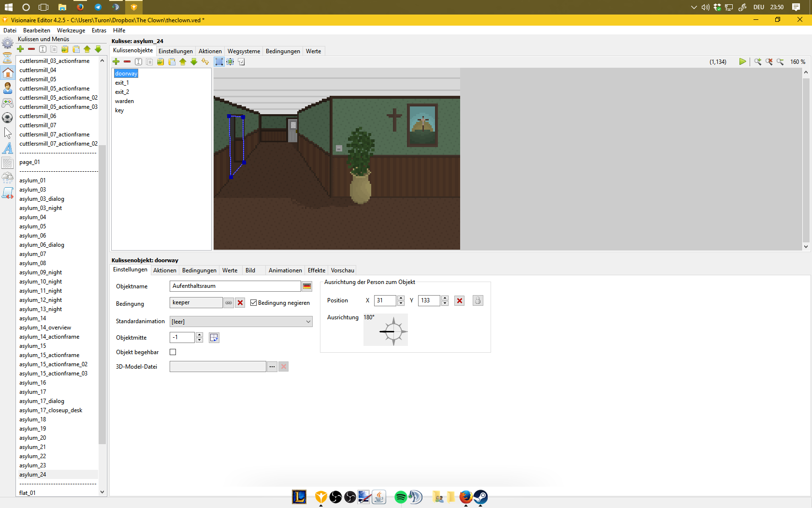Browse for a 3D-Model-Datei file
The width and height of the screenshot is (812, 508).
pyautogui.click(x=272, y=367)
